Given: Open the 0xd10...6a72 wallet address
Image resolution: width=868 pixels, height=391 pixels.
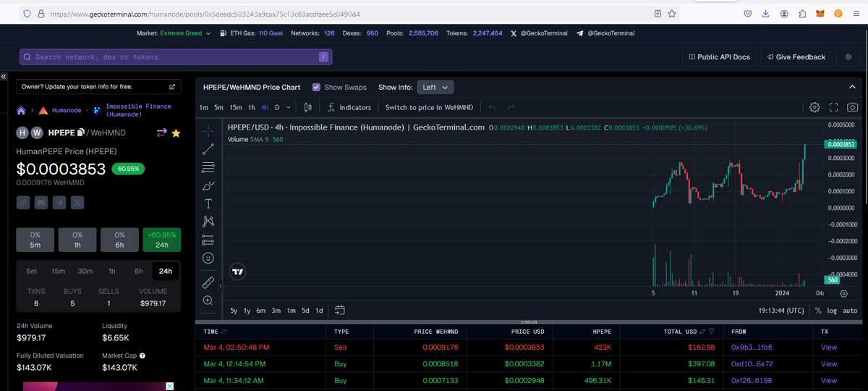Looking at the screenshot, I should [x=752, y=363].
